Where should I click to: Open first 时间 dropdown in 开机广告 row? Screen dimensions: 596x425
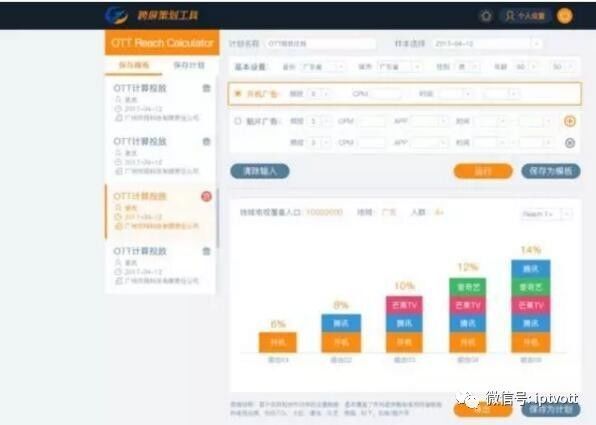point(456,94)
